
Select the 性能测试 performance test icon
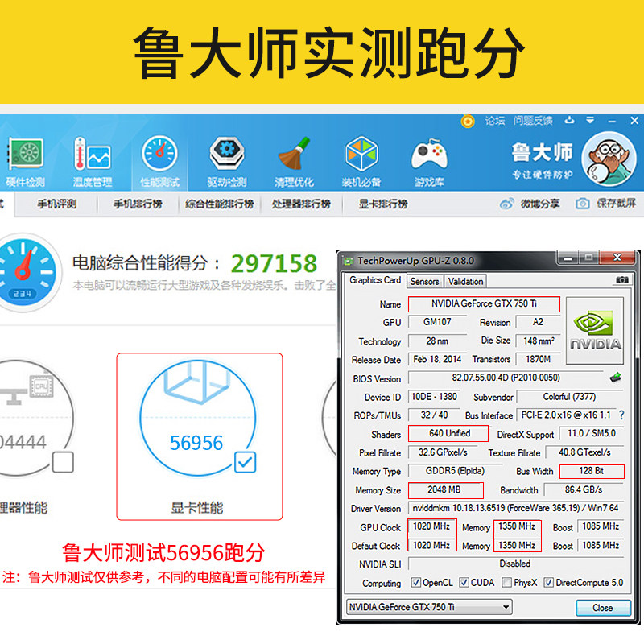[159, 154]
